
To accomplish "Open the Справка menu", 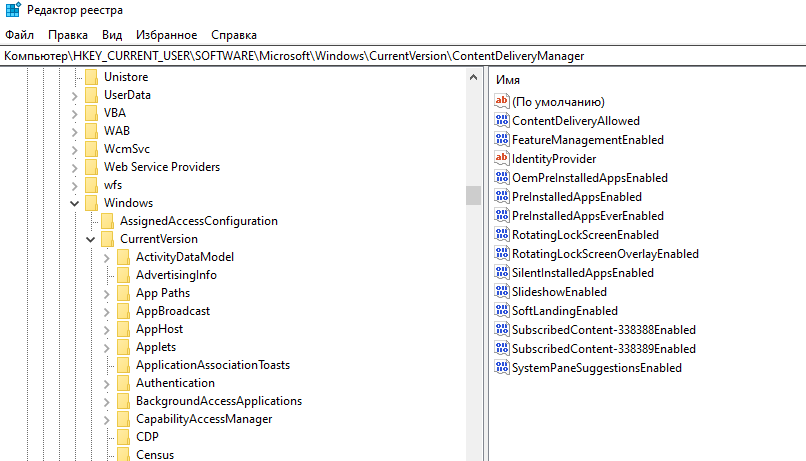I will coord(234,35).
